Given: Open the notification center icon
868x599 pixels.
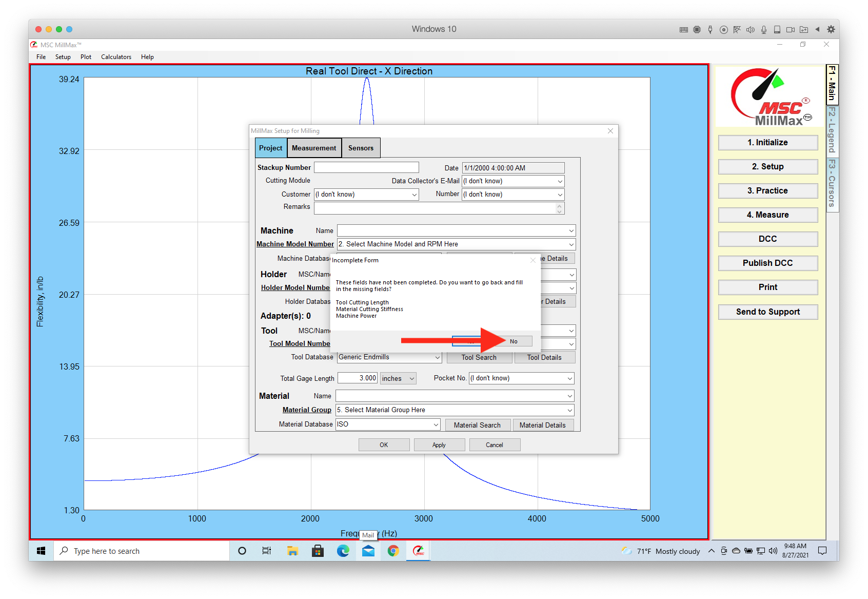Looking at the screenshot, I should pos(822,551).
